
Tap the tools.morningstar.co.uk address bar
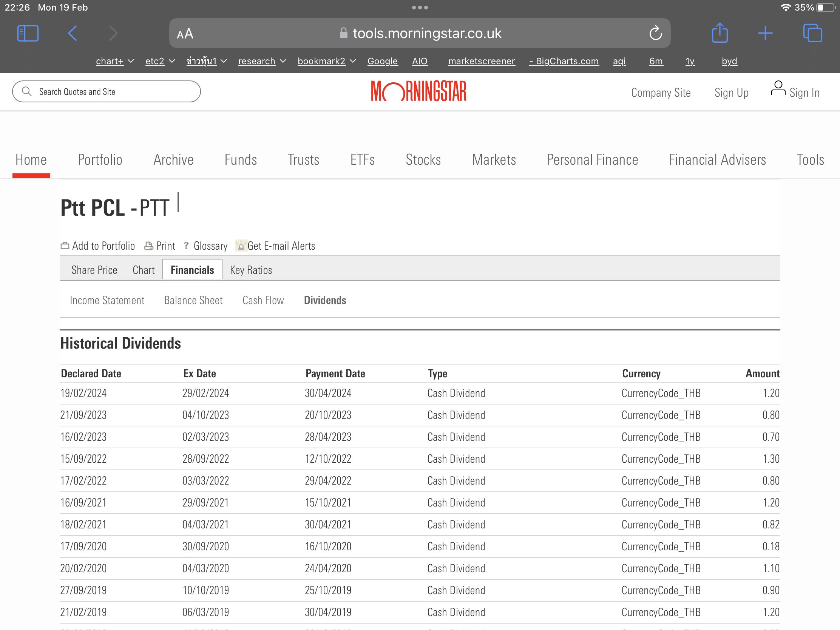pyautogui.click(x=420, y=33)
